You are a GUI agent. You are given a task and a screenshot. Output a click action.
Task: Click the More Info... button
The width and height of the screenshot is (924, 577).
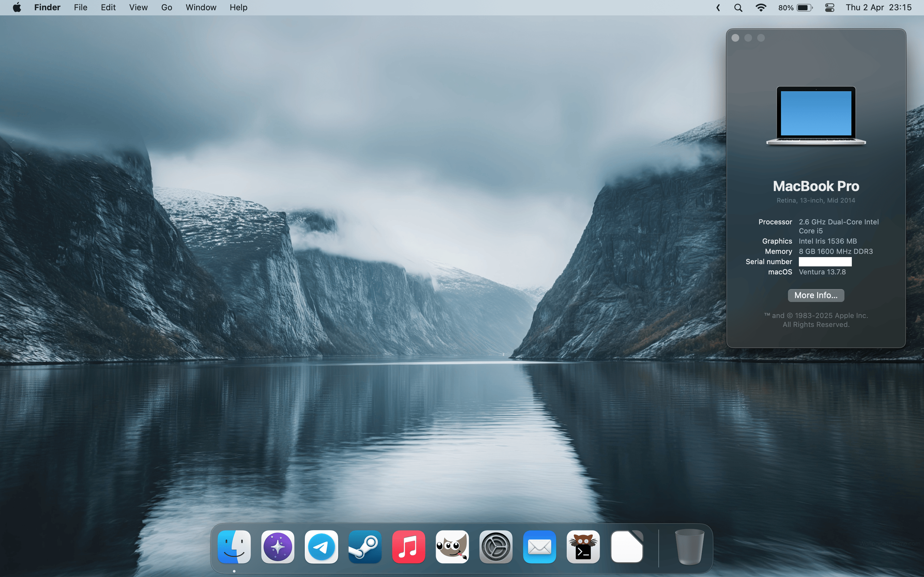click(x=816, y=295)
